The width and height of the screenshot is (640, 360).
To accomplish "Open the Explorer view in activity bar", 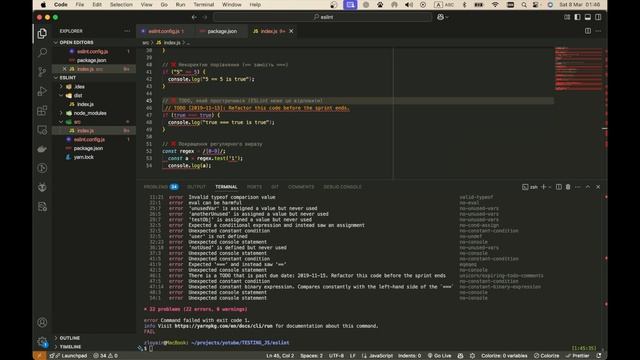I will pos(42,33).
